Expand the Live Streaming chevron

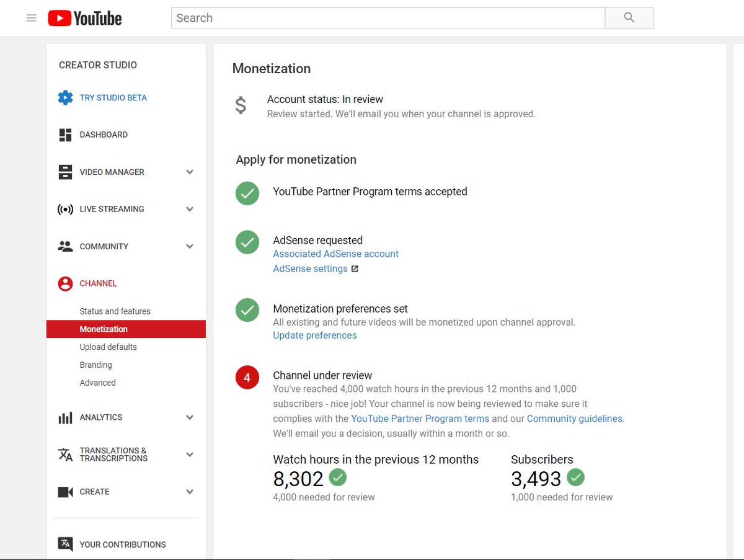point(190,210)
